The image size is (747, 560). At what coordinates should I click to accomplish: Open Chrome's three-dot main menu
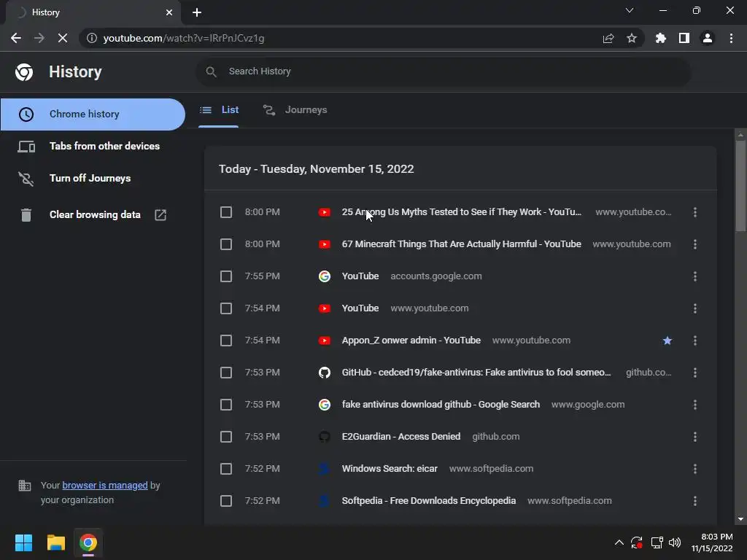(x=731, y=38)
